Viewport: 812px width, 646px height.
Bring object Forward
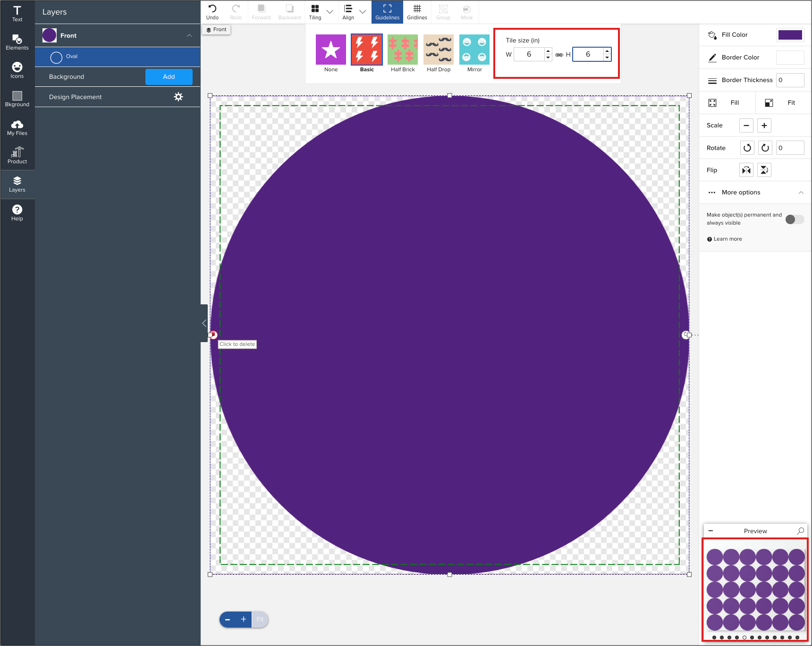(x=261, y=12)
